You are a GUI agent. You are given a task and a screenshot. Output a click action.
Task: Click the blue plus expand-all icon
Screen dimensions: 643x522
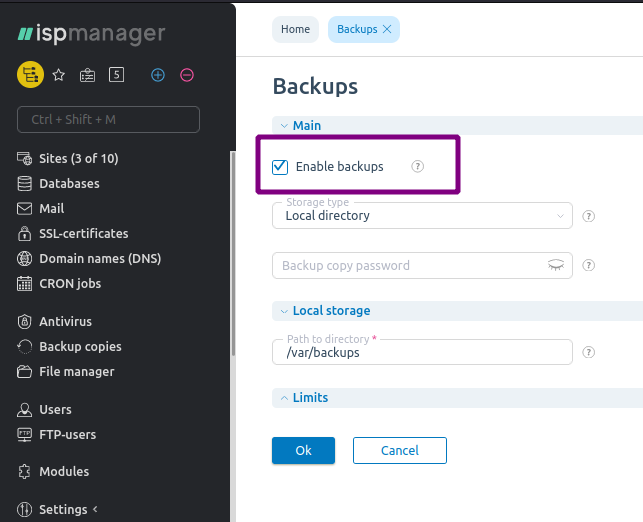(158, 75)
